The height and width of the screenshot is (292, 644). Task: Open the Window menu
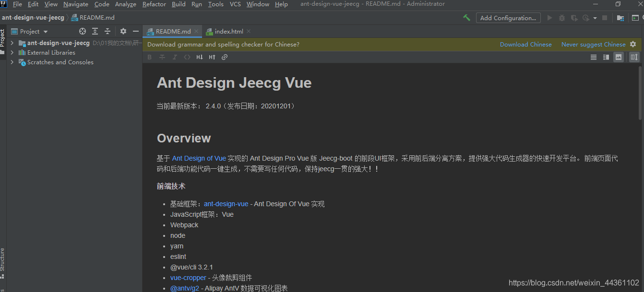tap(258, 4)
